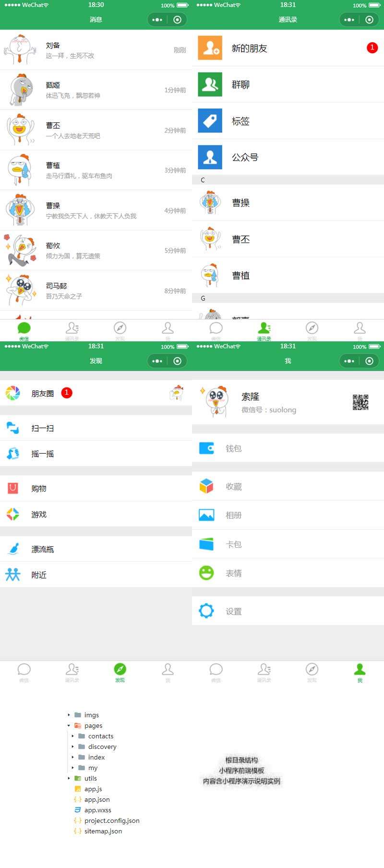Collapse the pages folder
Viewport: 384px width, 868px height.
point(69,725)
